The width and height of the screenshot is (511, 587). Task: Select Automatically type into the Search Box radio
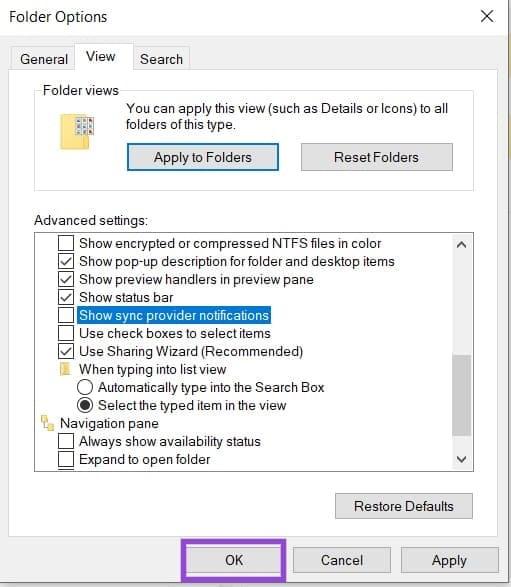click(x=85, y=387)
